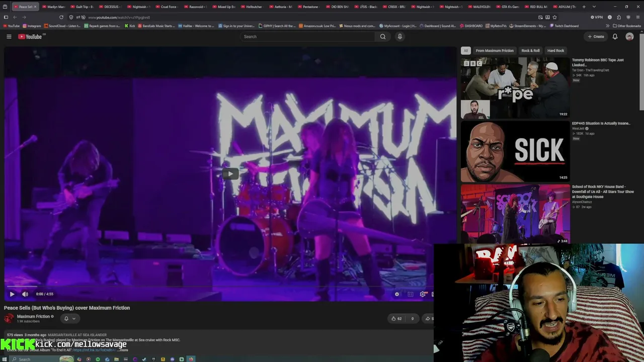
Task: Type in the YouTube Search box
Action: [308, 37]
